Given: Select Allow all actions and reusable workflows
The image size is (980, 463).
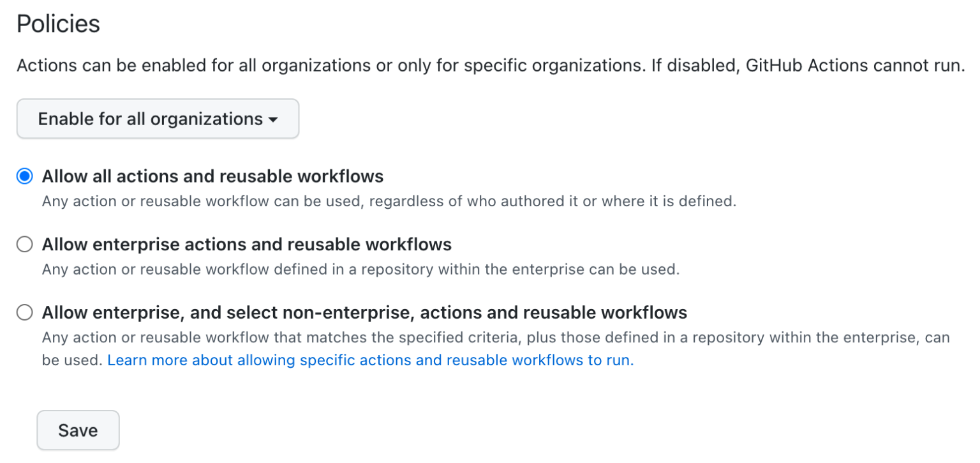Looking at the screenshot, I should click(24, 176).
